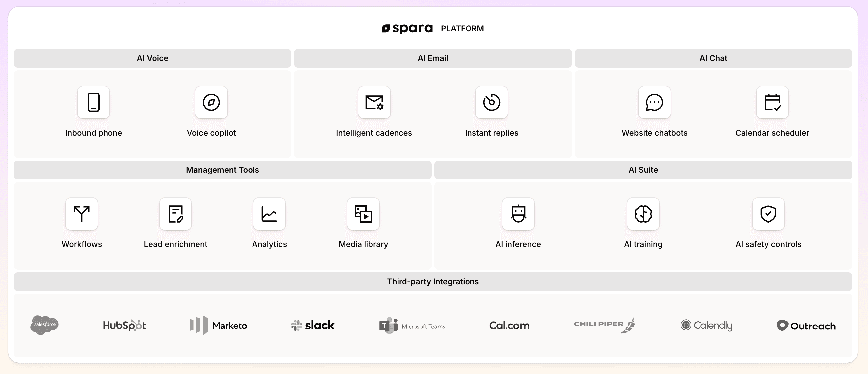This screenshot has height=374, width=868.
Task: Click the Instant replies timer icon
Action: pyautogui.click(x=491, y=103)
